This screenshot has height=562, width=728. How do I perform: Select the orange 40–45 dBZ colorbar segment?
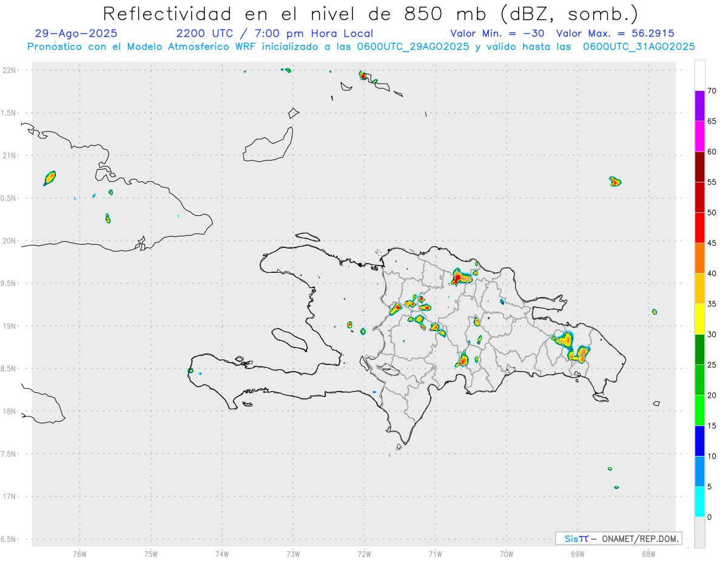coord(699,258)
